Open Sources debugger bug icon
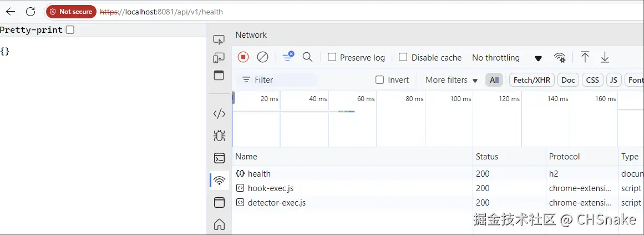The height and width of the screenshot is (235, 644). (x=219, y=136)
